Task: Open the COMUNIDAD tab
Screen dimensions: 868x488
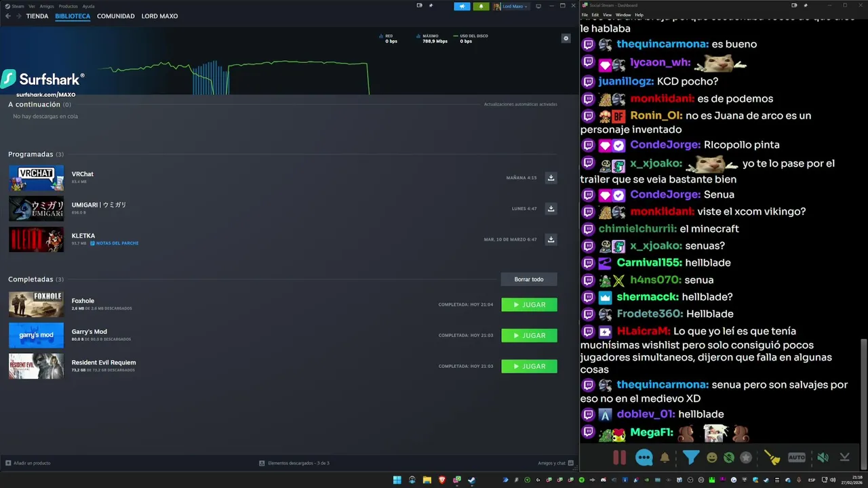Action: [116, 16]
